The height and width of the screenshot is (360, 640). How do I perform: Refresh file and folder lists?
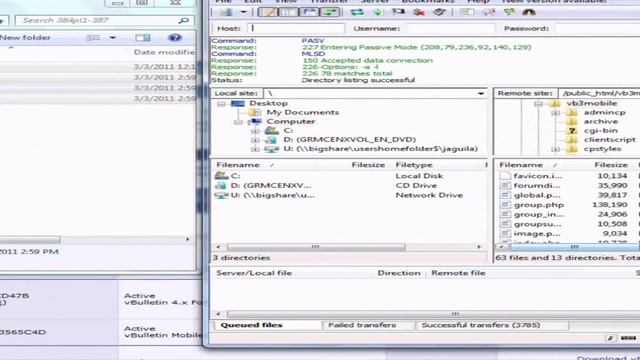point(357,12)
